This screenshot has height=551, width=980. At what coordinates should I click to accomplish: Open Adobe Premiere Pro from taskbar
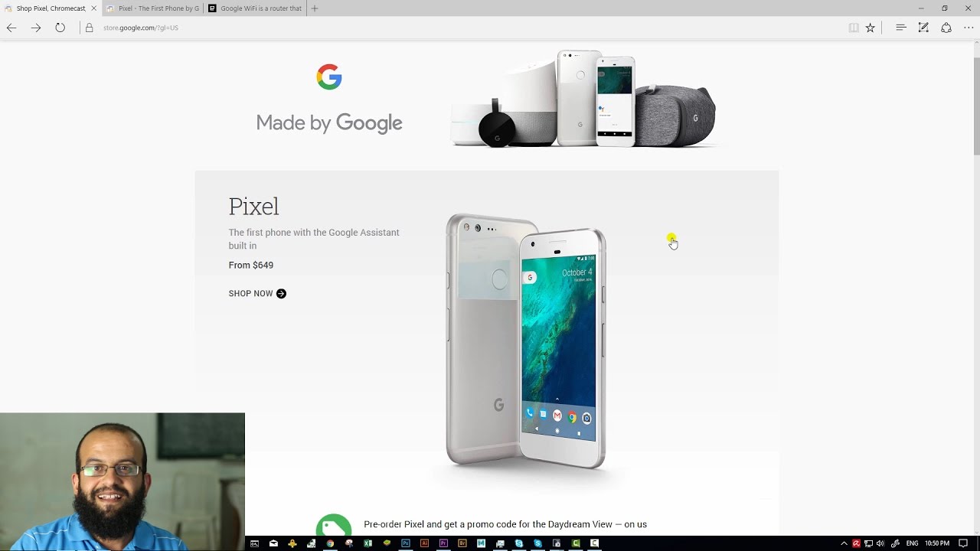click(x=443, y=543)
